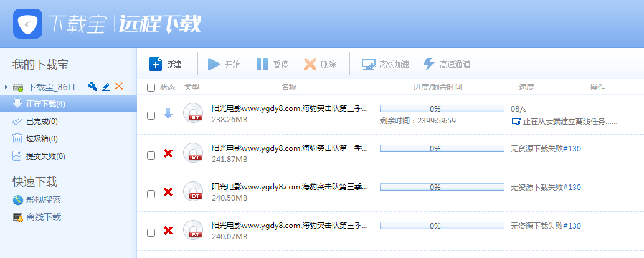Click the 暂停 pause icon
This screenshot has width=644, height=258.
tap(262, 64)
